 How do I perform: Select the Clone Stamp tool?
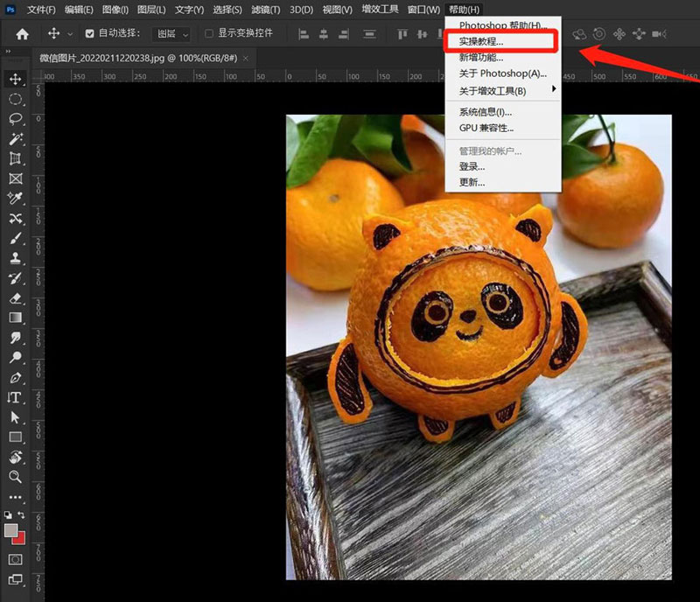tap(15, 258)
